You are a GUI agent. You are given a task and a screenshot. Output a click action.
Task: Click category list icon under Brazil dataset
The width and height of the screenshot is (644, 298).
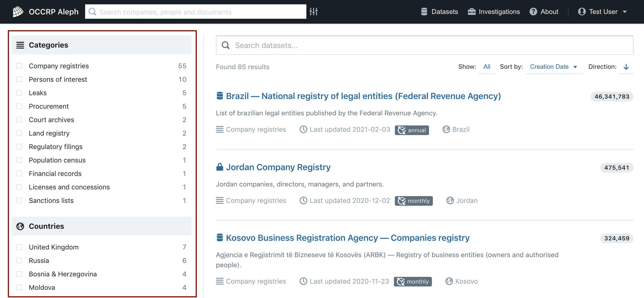[220, 129]
